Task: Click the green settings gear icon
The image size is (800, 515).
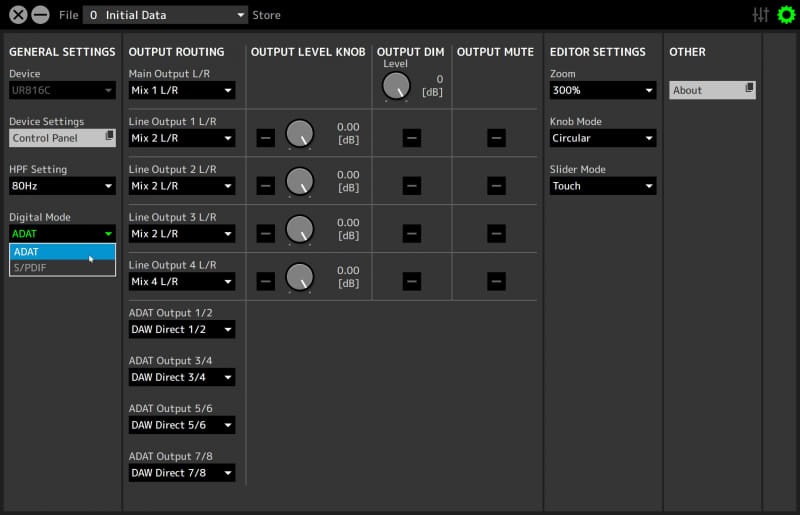Action: pyautogui.click(x=785, y=15)
